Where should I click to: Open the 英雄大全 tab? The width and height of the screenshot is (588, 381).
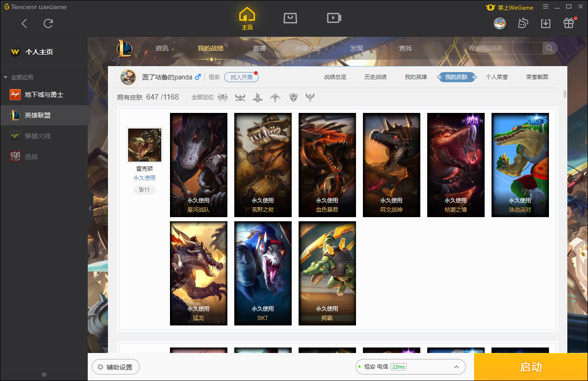[x=308, y=48]
